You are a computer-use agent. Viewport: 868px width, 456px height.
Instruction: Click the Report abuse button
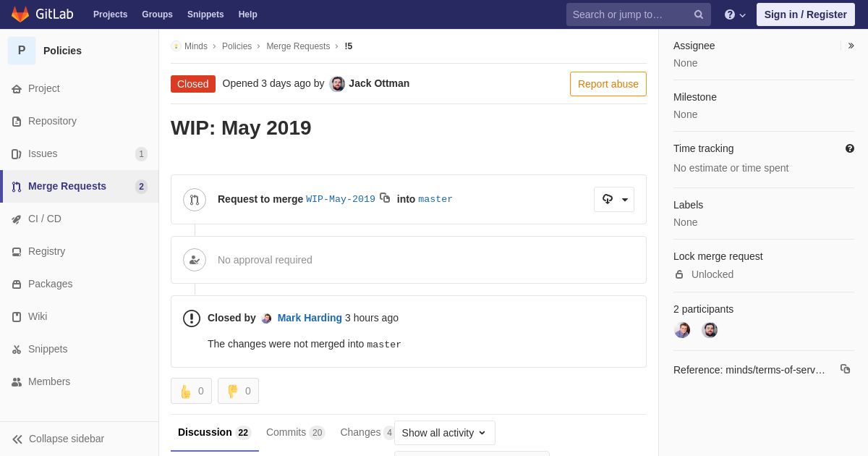(x=608, y=84)
